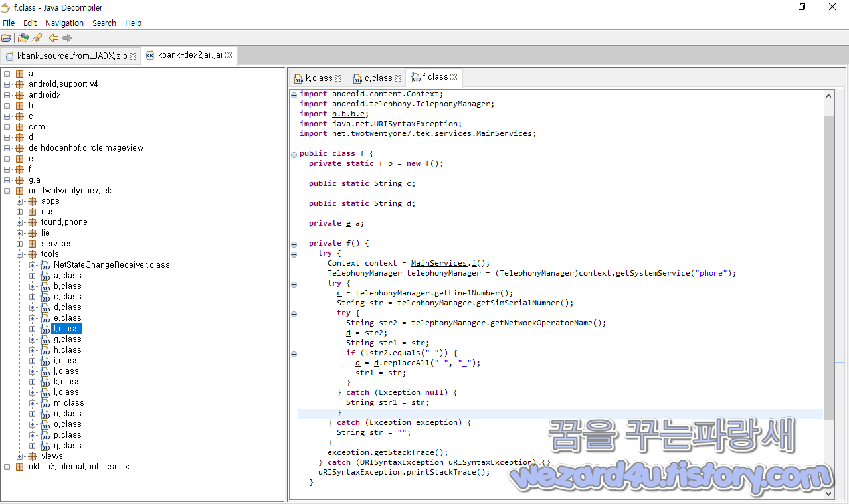This screenshot has width=849, height=504.
Task: Expand the g.a package node
Action: pyautogui.click(x=7, y=180)
